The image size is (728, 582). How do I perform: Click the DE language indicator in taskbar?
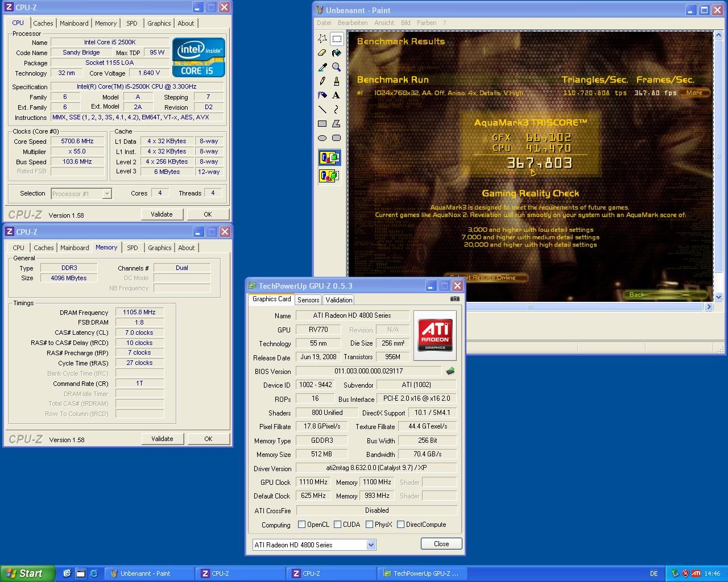tap(654, 573)
